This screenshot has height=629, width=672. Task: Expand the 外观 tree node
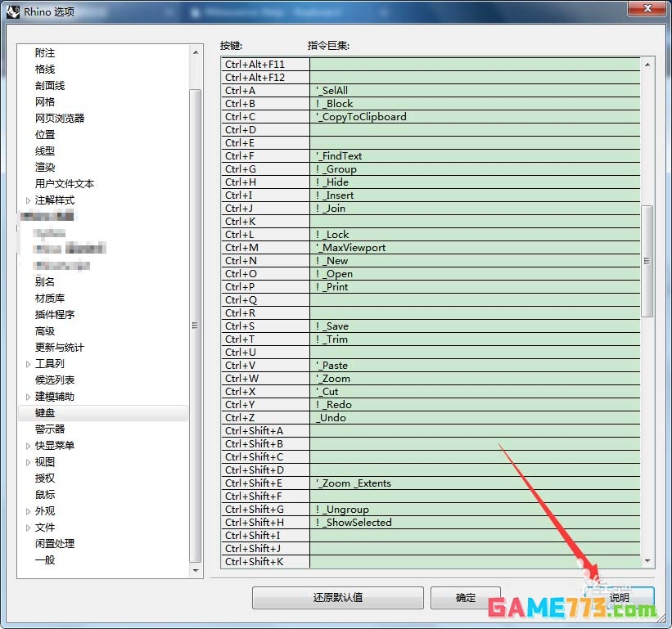(29, 511)
